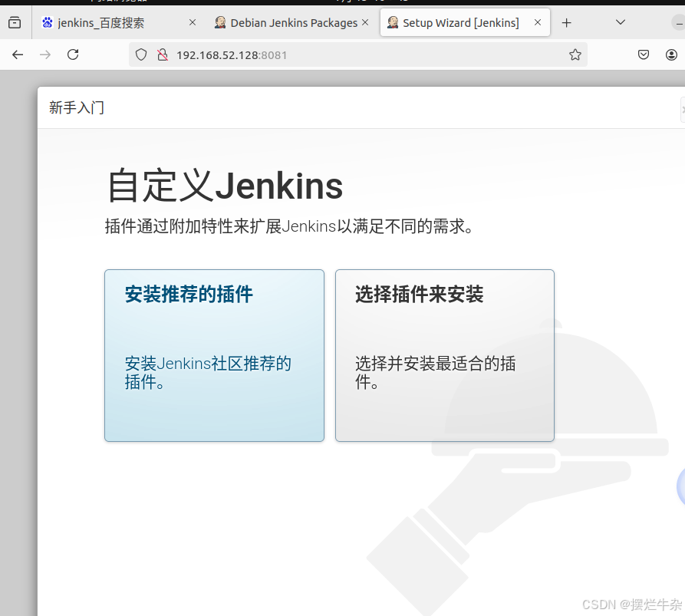Click the browser forward arrow

tap(45, 54)
